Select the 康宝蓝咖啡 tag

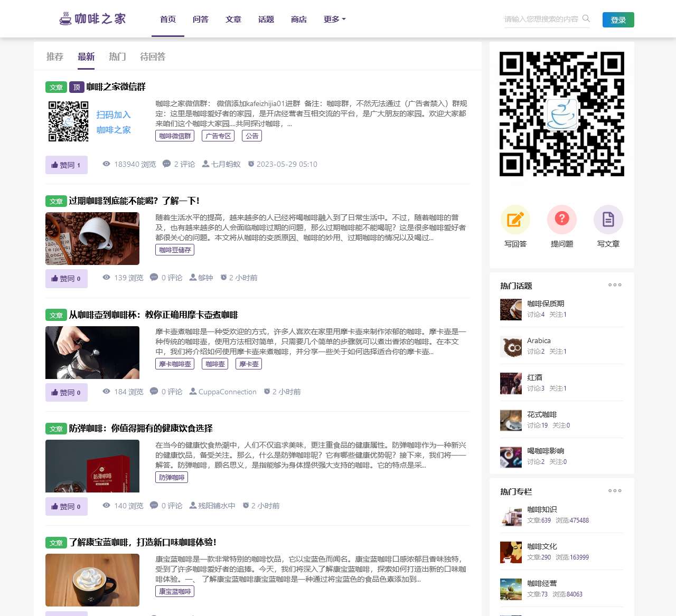[175, 592]
